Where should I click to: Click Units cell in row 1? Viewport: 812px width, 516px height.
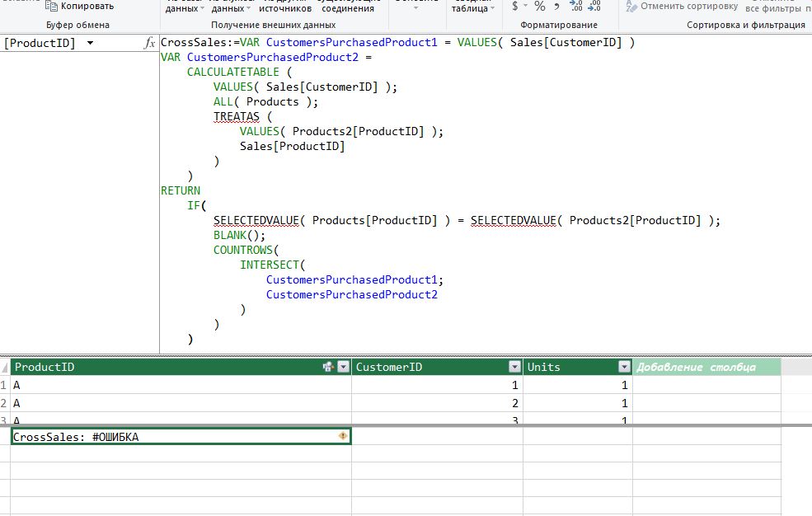pos(578,385)
